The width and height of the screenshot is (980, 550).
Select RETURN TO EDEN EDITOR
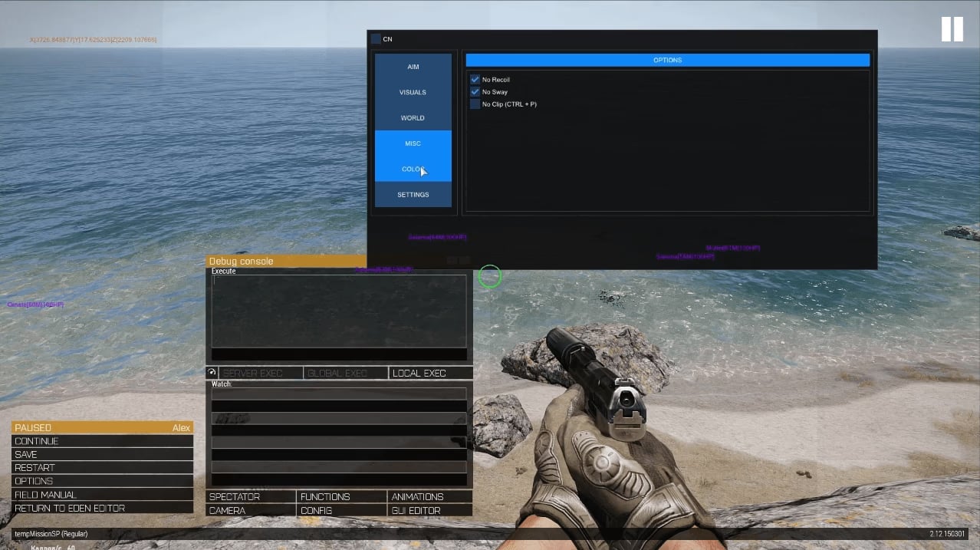point(102,508)
